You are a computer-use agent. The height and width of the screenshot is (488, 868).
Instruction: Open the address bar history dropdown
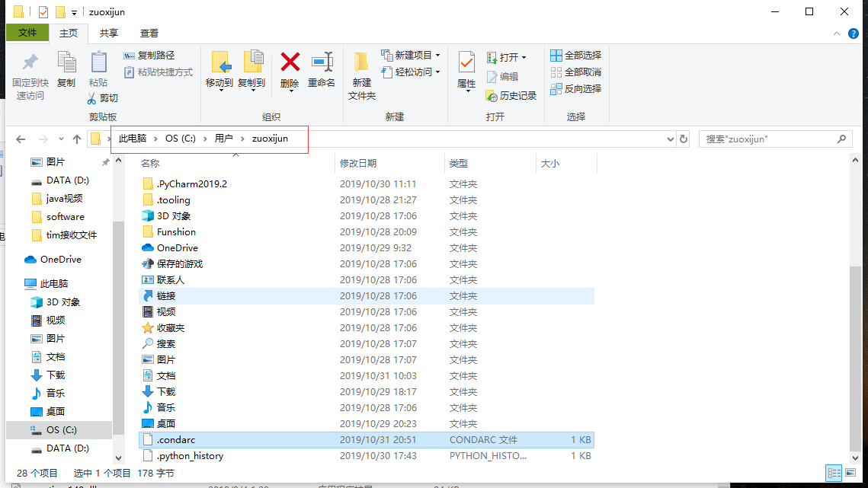(671, 139)
